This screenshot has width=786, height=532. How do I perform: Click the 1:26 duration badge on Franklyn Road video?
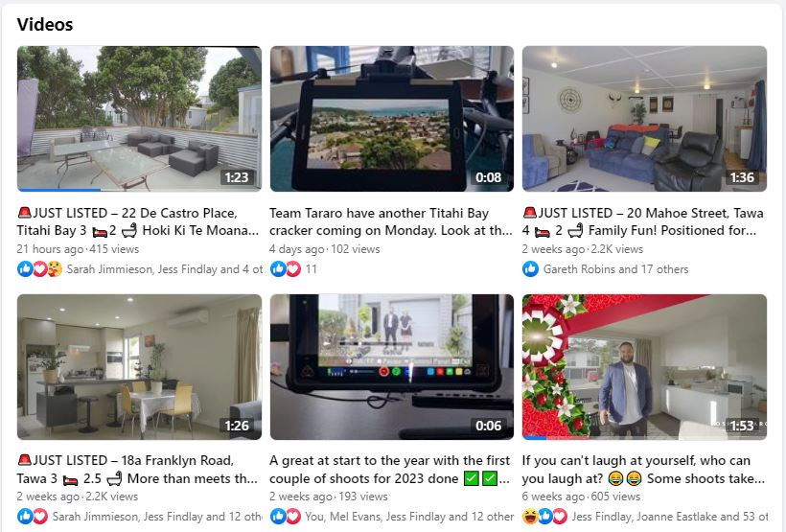(237, 426)
